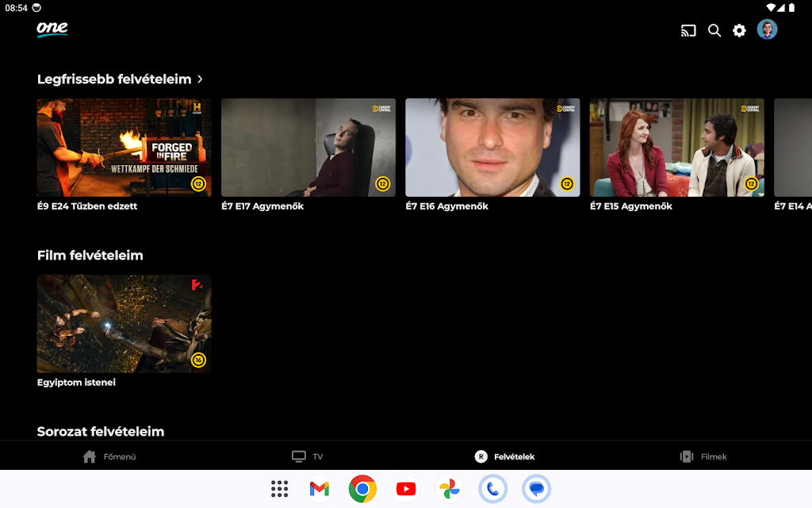Switch to TV tab
This screenshot has width=812, height=508.
(308, 456)
